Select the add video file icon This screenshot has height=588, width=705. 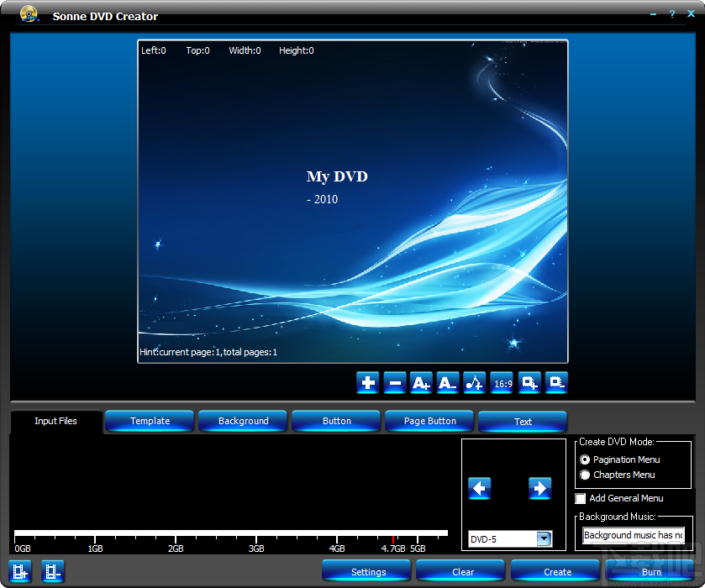(x=19, y=571)
